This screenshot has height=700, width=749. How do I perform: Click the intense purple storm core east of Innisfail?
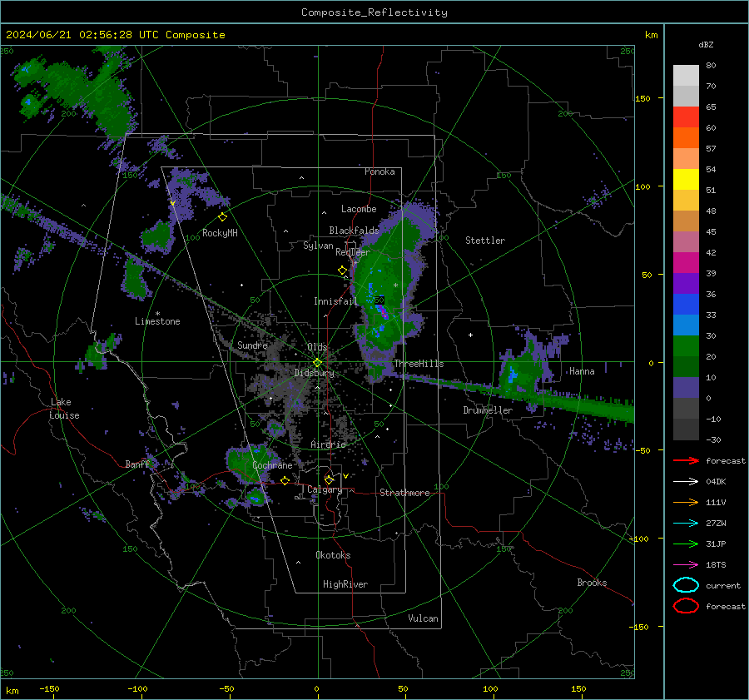[x=382, y=311]
